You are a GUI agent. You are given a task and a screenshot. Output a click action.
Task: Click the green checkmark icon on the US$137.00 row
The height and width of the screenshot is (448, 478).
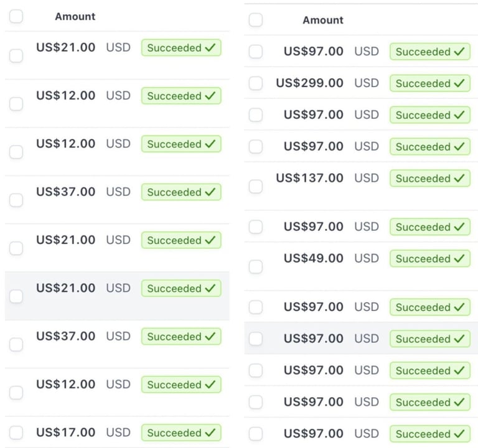point(459,179)
